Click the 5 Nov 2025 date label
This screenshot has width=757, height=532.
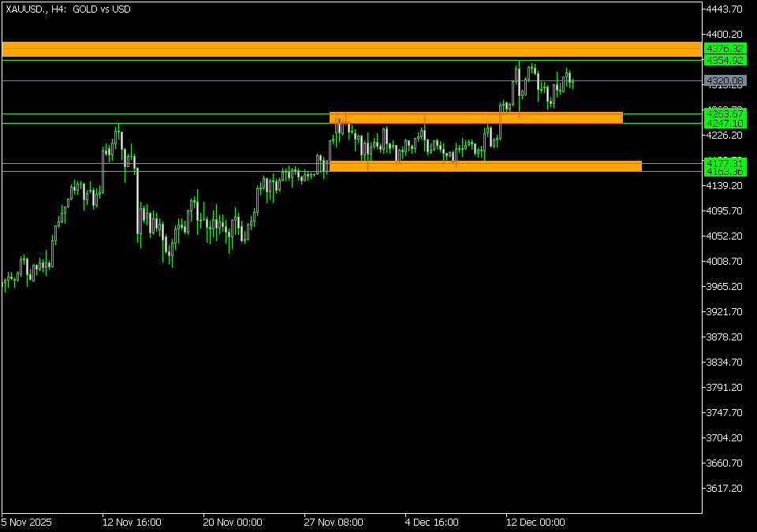tap(28, 522)
